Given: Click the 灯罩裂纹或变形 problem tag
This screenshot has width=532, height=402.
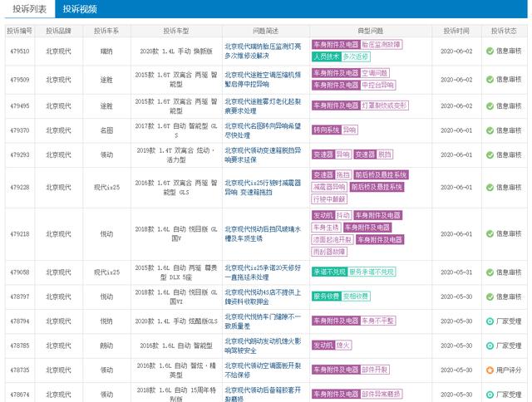Looking at the screenshot, I should [x=384, y=105].
